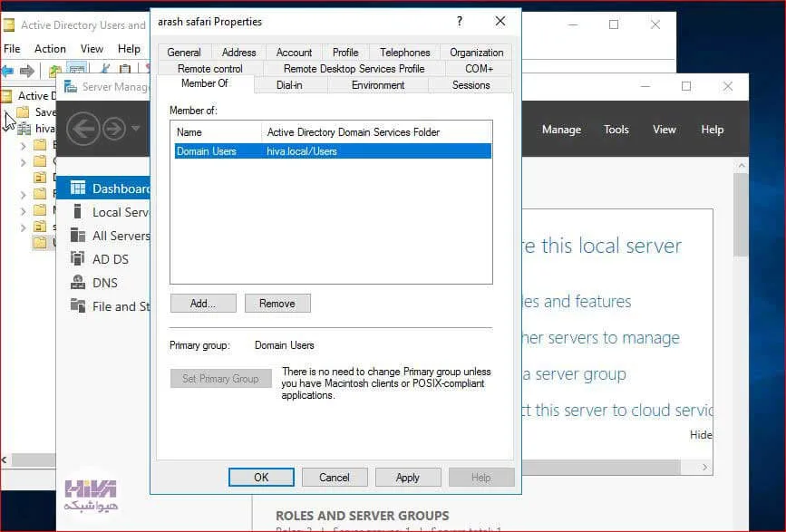Select the Member Of tab
This screenshot has width=786, height=532.
pos(205,83)
